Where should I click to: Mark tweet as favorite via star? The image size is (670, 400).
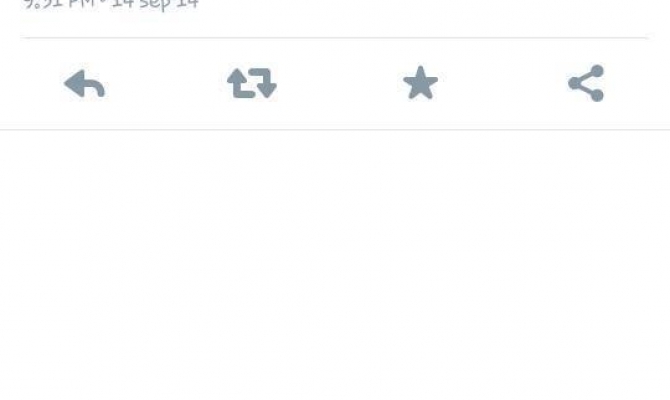click(x=420, y=83)
